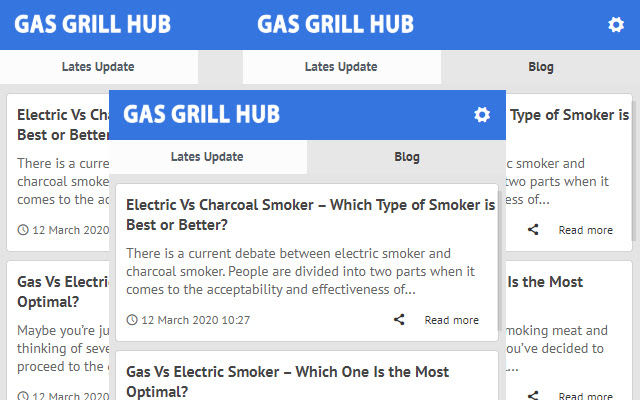
Task: Share the foreground Electric Vs Charcoal Smoker article
Action: (399, 320)
